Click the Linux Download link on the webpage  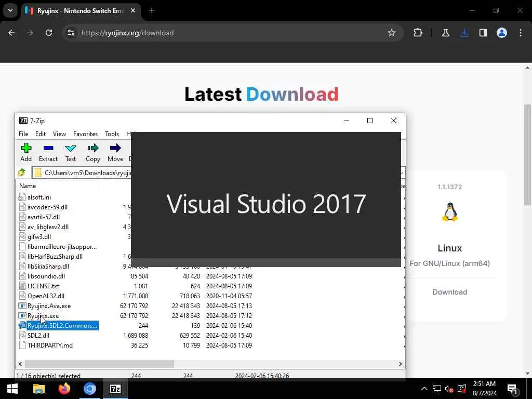click(x=449, y=292)
